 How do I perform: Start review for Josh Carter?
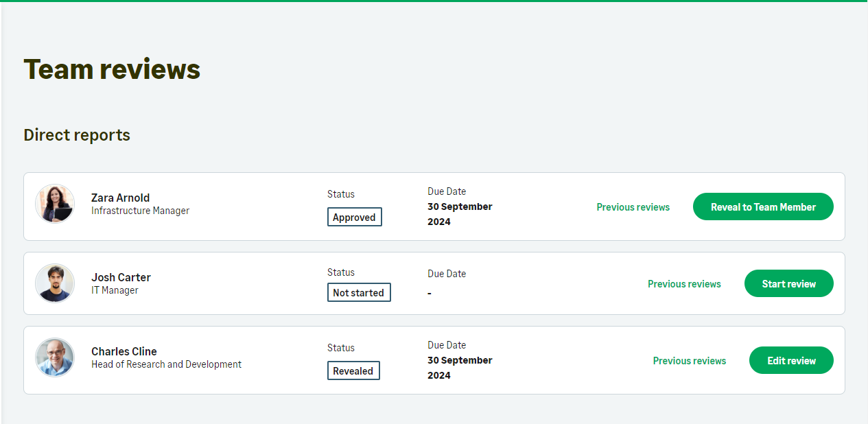point(788,283)
